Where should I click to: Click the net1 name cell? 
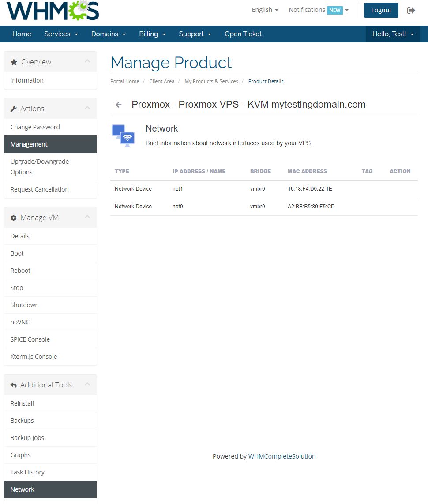click(177, 189)
